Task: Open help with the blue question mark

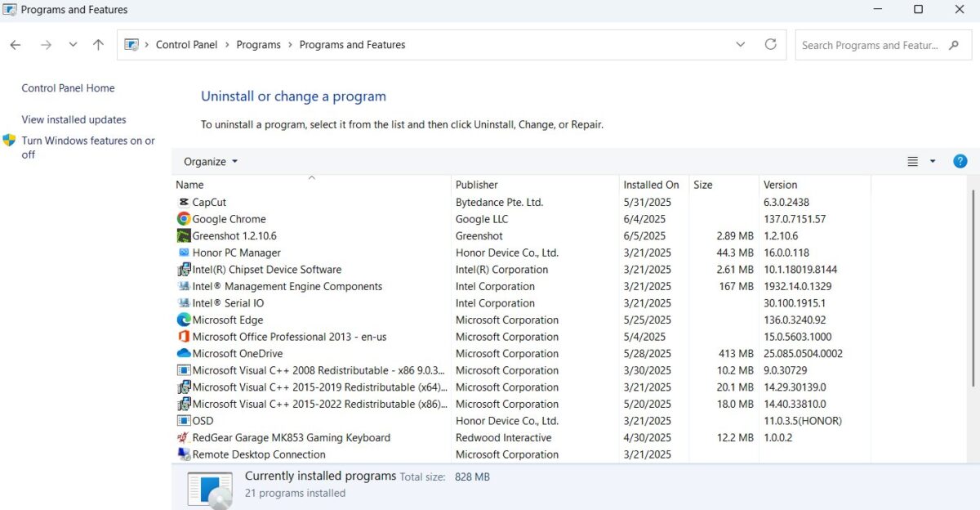Action: click(960, 161)
